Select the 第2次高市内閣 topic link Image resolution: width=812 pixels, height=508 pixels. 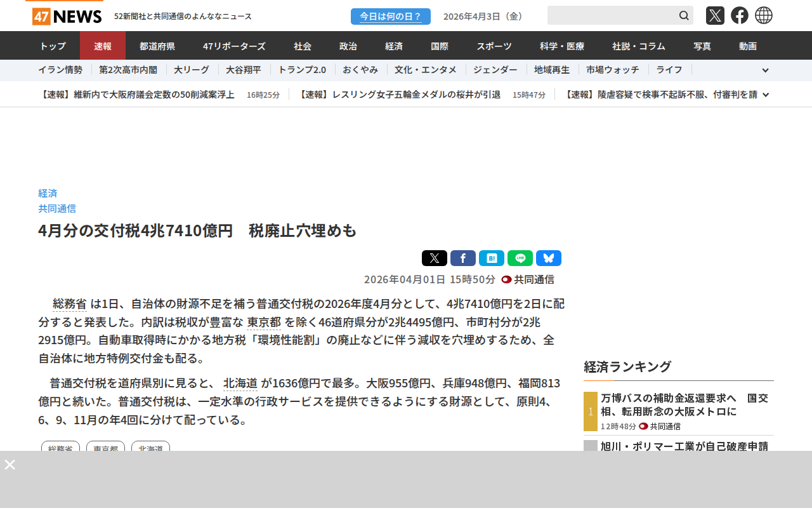tap(128, 70)
